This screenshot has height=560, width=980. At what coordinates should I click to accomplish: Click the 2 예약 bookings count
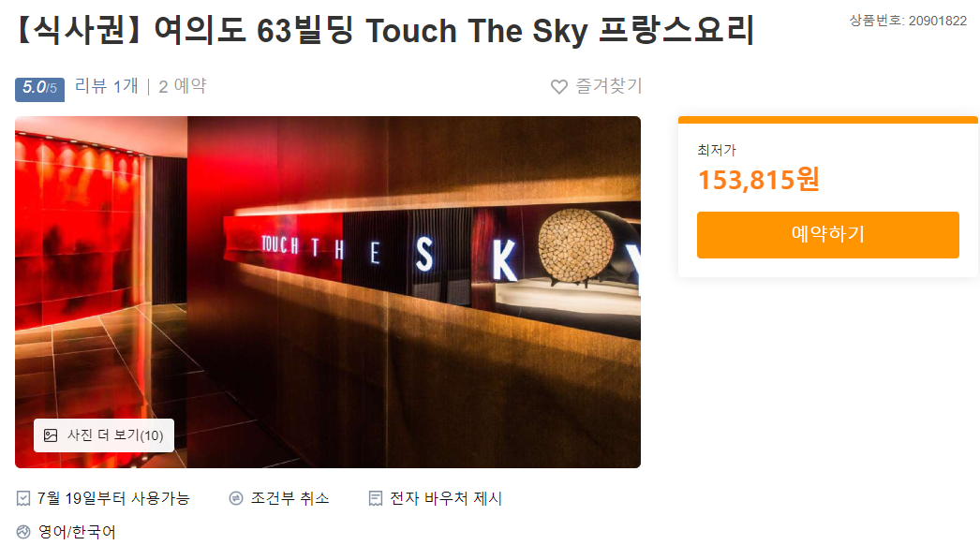tap(182, 85)
